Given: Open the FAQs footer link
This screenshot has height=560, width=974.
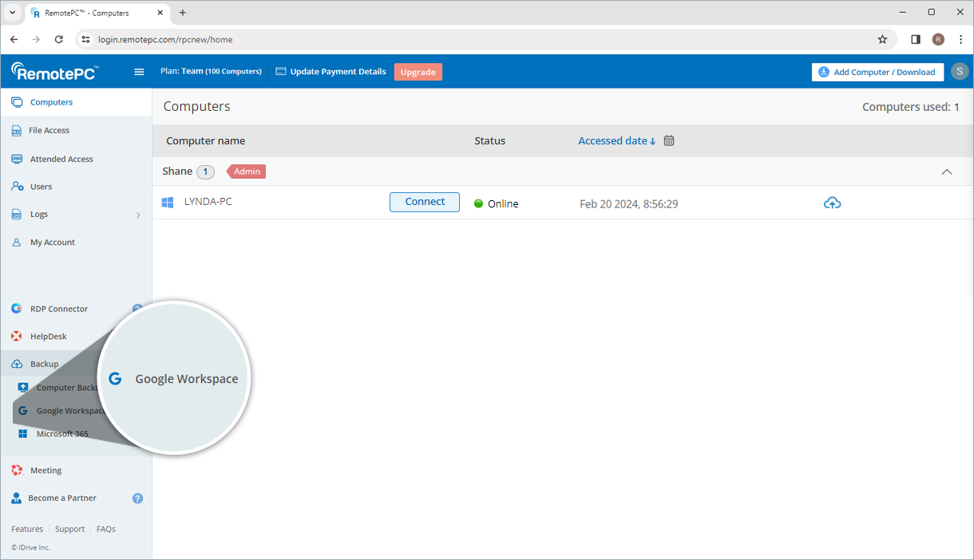Looking at the screenshot, I should (106, 529).
